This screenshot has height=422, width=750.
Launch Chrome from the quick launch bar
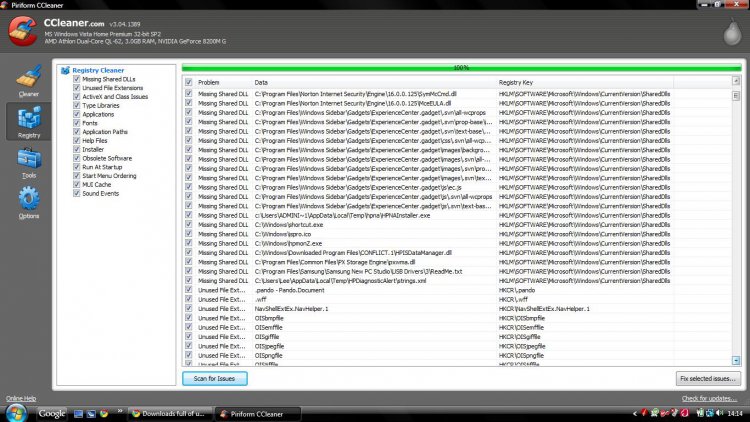point(104,414)
